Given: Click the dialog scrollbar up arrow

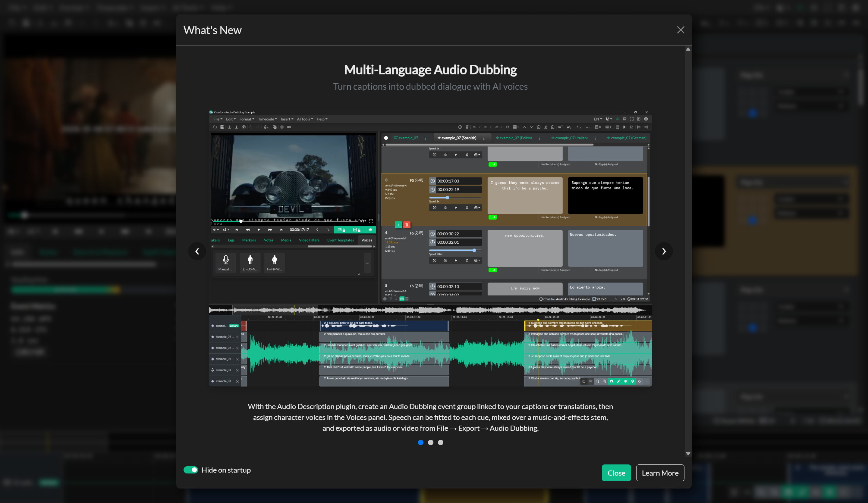Looking at the screenshot, I should 688,49.
